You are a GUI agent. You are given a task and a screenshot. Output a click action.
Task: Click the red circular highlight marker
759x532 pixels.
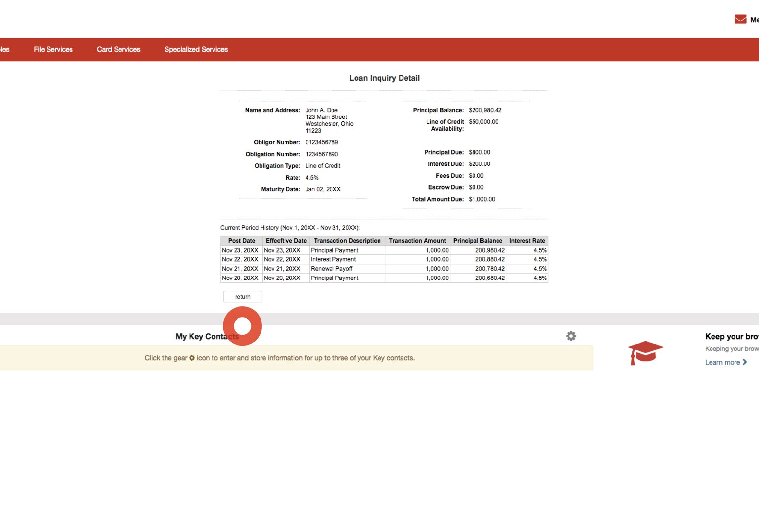(242, 325)
